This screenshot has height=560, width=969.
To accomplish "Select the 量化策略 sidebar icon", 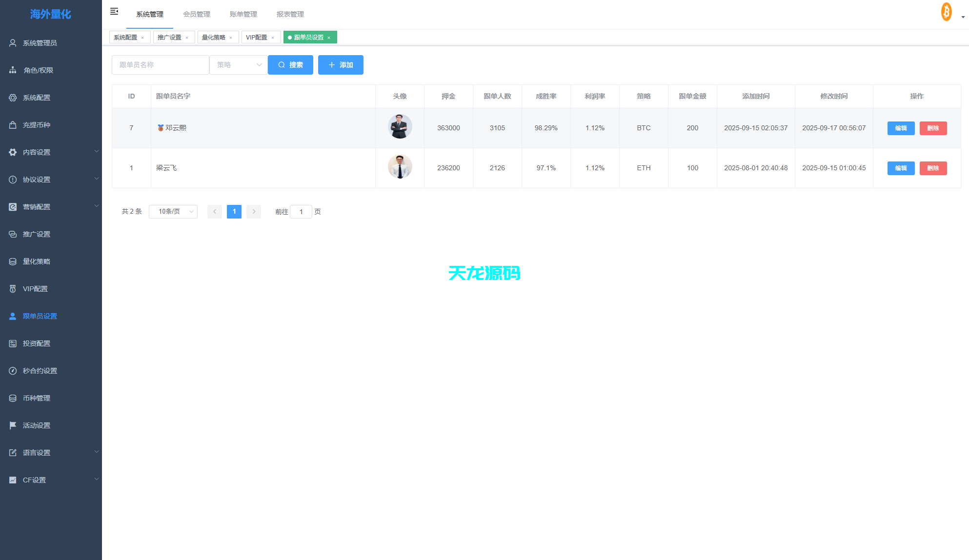I will coord(12,261).
